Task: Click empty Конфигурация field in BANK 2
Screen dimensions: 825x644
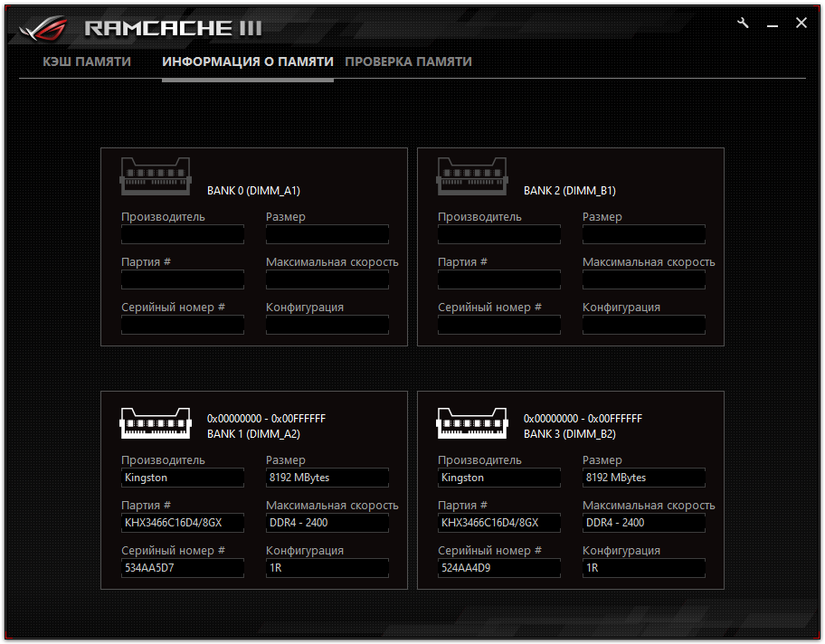Action: [x=644, y=325]
